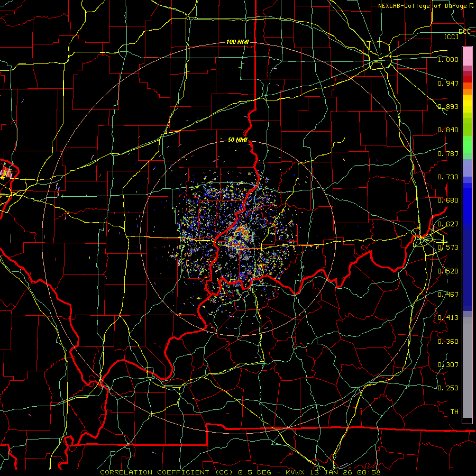The width and height of the screenshot is (476, 476).
Task: Select the 0.733 legend value
Action: pos(448,177)
